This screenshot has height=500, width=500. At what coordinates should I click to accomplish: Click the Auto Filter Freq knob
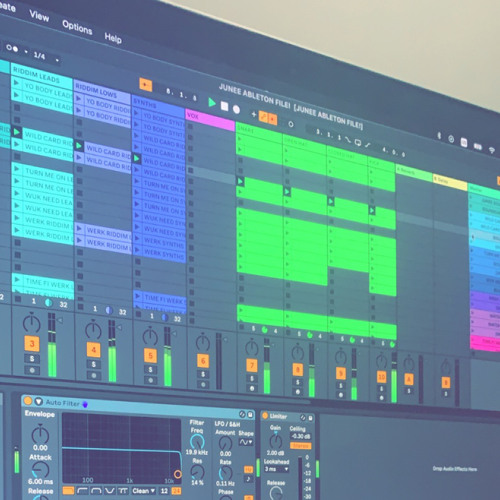point(197,442)
